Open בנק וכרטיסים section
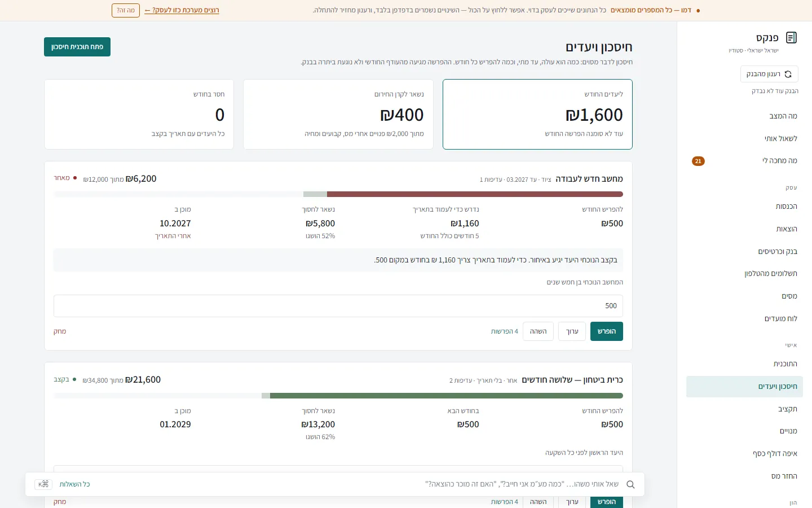Viewport: 812px width, 508px height. click(744, 252)
